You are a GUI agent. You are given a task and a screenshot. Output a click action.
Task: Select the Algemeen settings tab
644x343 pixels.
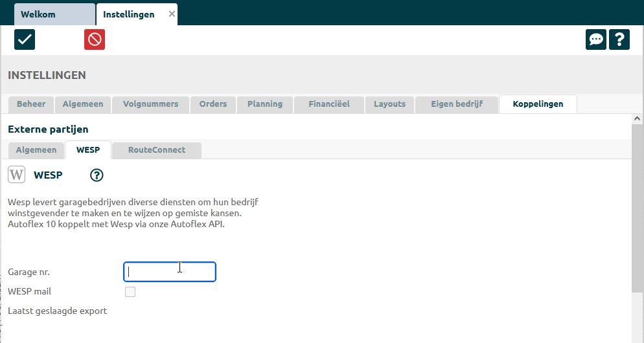(x=83, y=104)
